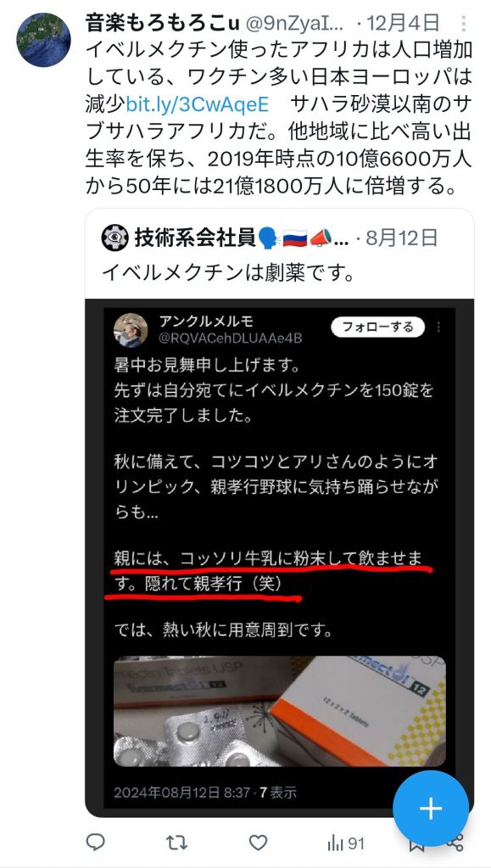This screenshot has width=491, height=868.
Task: Share the tweet via share icon
Action: point(455,844)
